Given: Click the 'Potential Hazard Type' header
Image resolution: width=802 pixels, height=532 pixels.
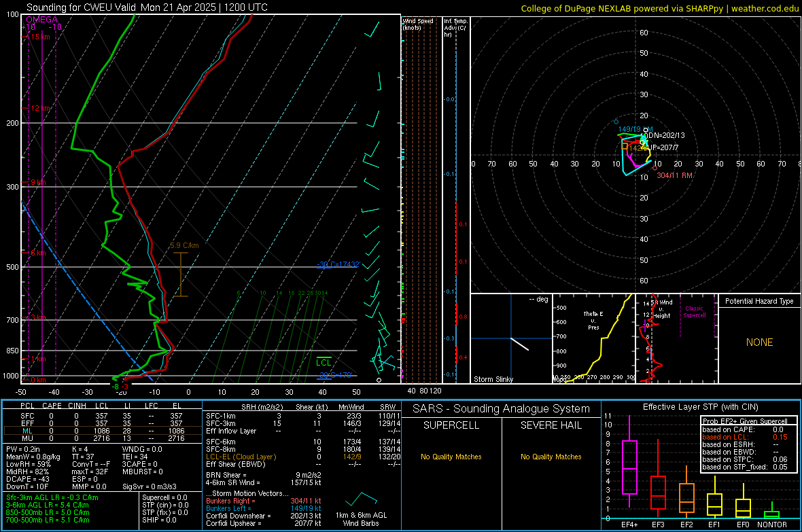Looking at the screenshot, I should (x=760, y=301).
